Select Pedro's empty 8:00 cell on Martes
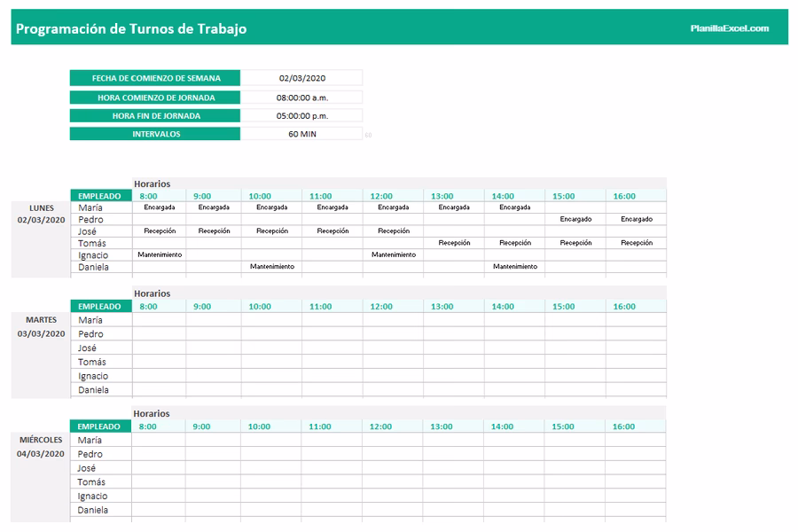 tap(159, 334)
